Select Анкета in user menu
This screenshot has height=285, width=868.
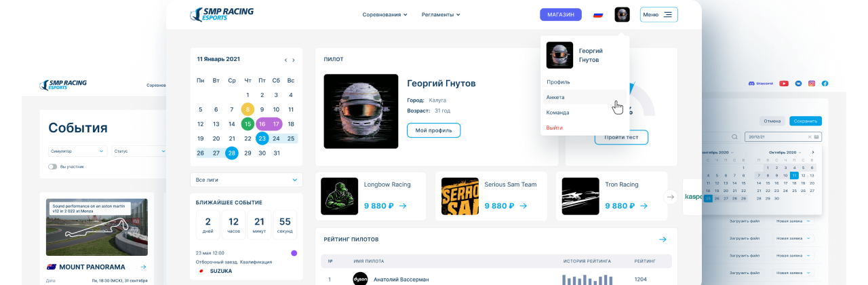coord(585,97)
